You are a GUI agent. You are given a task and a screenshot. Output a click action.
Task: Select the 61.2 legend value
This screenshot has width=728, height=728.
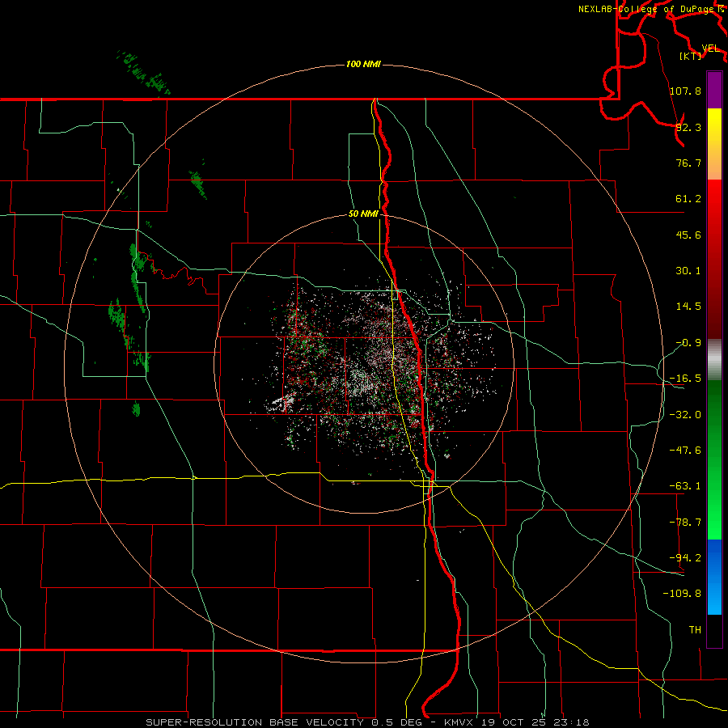pyautogui.click(x=688, y=199)
